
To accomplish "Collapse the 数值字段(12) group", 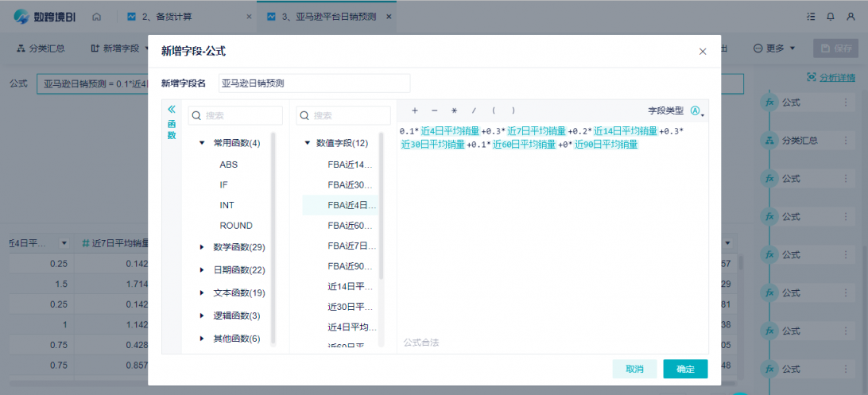I will [x=308, y=143].
